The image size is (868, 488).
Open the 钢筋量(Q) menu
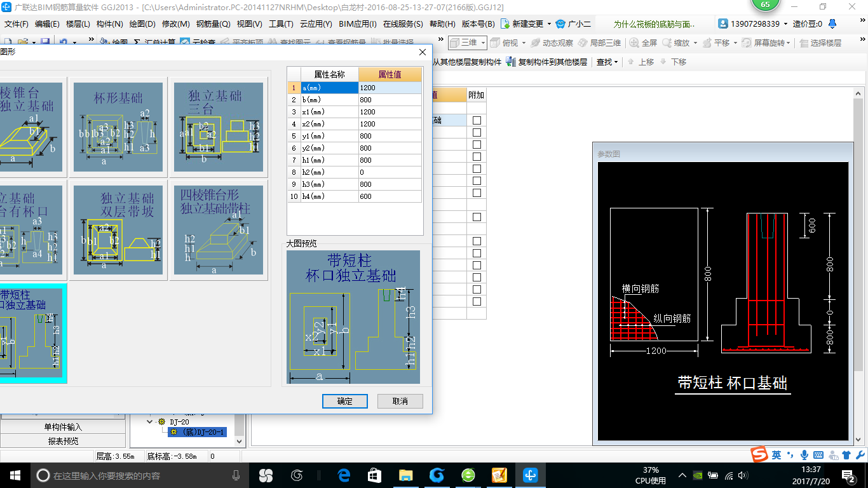point(213,24)
